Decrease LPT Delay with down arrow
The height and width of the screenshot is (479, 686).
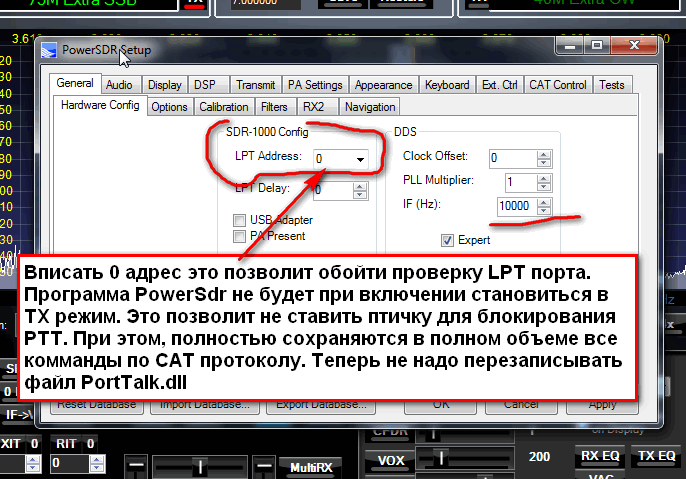click(x=360, y=195)
